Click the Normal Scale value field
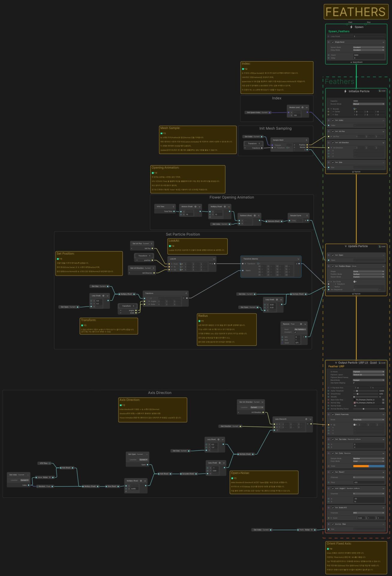 (369, 406)
